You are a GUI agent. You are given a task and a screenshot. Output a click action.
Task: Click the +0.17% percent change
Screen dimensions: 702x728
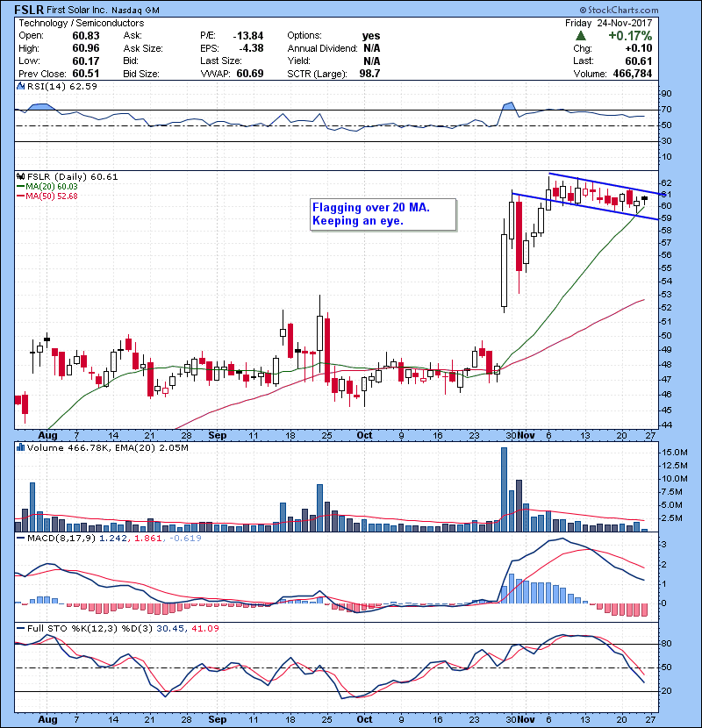pos(630,36)
